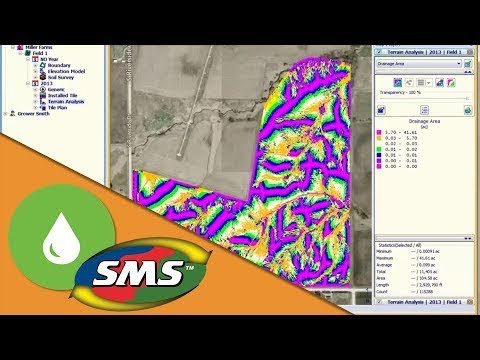Collapse section using double up arrows under dropdown
Viewport: 480px width, 360px height.
coord(468,72)
